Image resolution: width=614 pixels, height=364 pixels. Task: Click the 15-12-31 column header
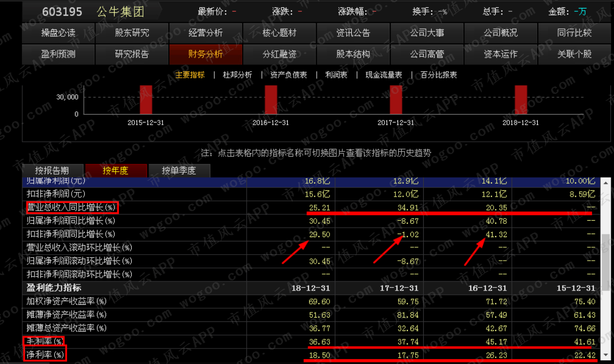click(x=576, y=288)
